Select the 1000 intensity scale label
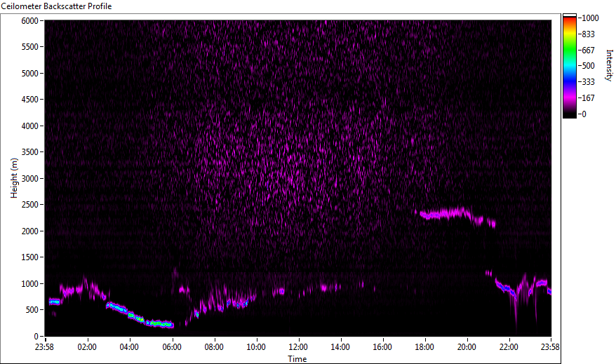 [x=590, y=18]
